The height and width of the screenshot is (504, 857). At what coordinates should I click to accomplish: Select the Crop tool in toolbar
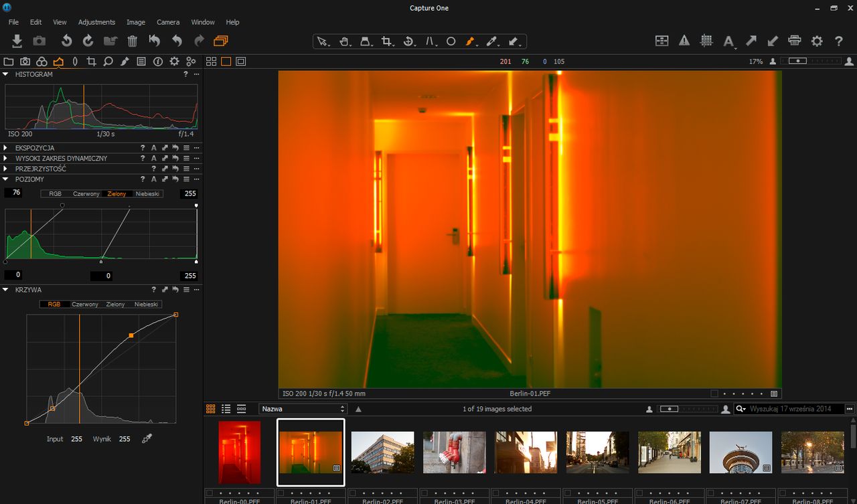coord(386,41)
